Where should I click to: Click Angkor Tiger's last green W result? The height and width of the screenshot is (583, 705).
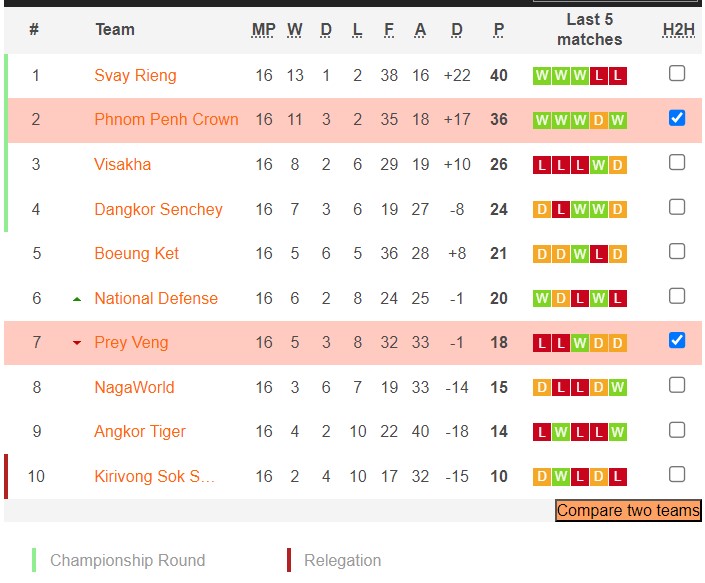(x=618, y=432)
